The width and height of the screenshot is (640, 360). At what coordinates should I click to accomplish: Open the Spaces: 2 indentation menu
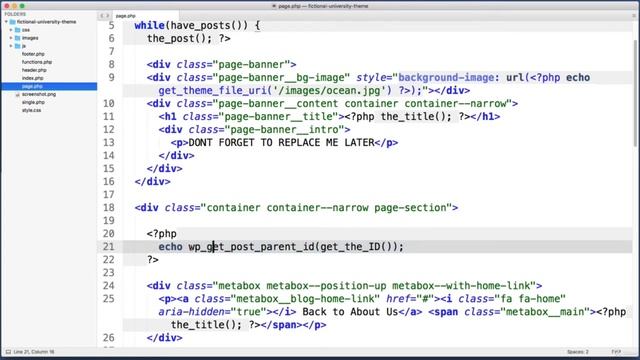click(x=578, y=352)
